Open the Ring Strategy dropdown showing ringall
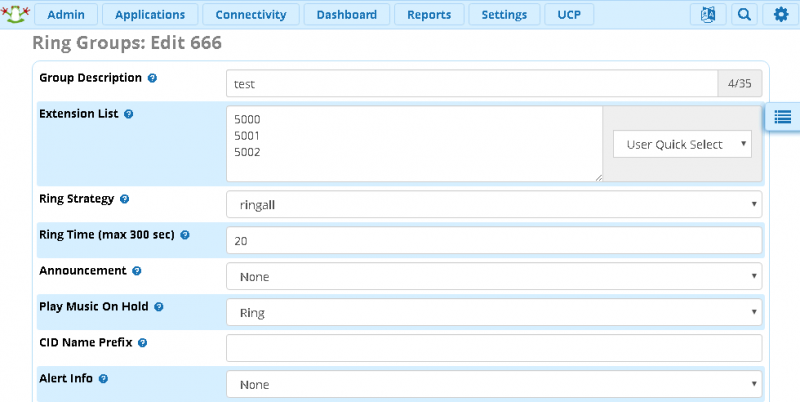The height and width of the screenshot is (402, 800). point(494,204)
